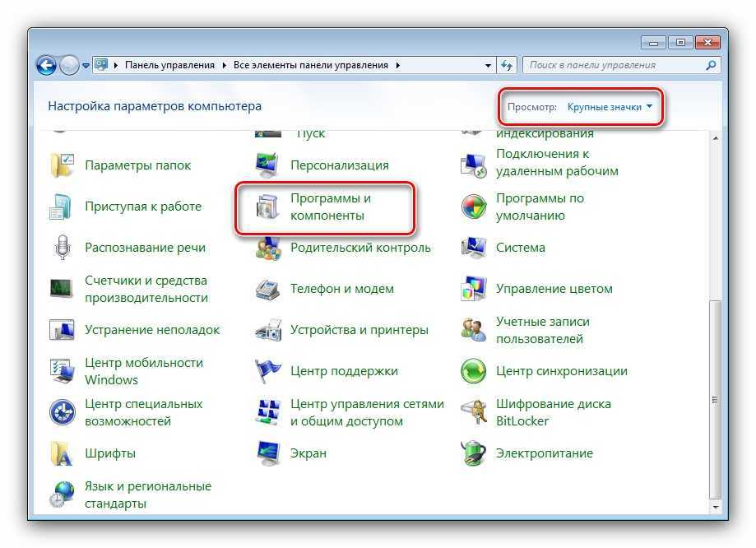756x548 pixels.
Task: Open the address bar history dropdown arrow
Action: [x=488, y=65]
